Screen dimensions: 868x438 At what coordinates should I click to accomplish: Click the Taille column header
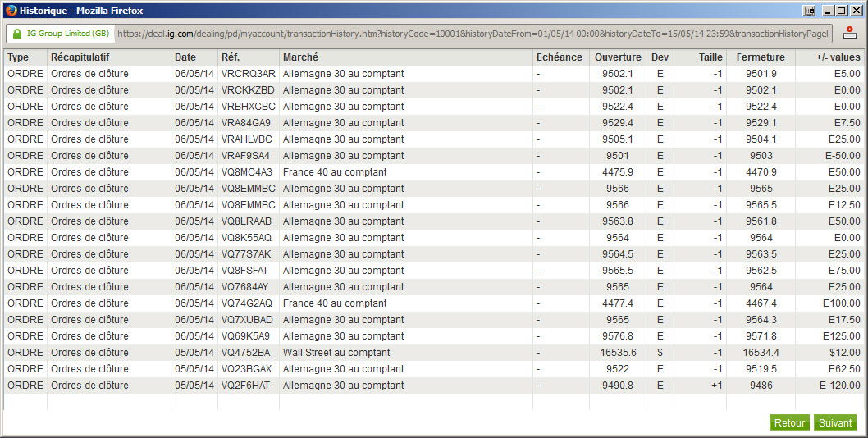(710, 57)
